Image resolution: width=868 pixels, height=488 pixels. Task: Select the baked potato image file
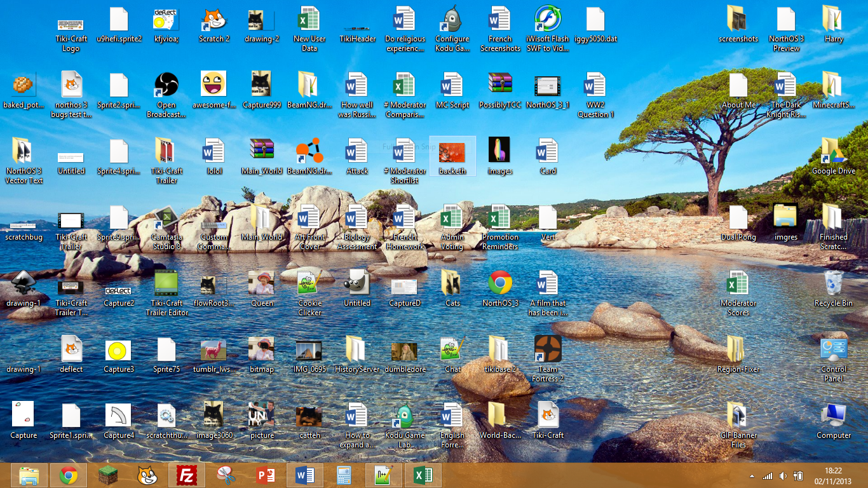(24, 91)
